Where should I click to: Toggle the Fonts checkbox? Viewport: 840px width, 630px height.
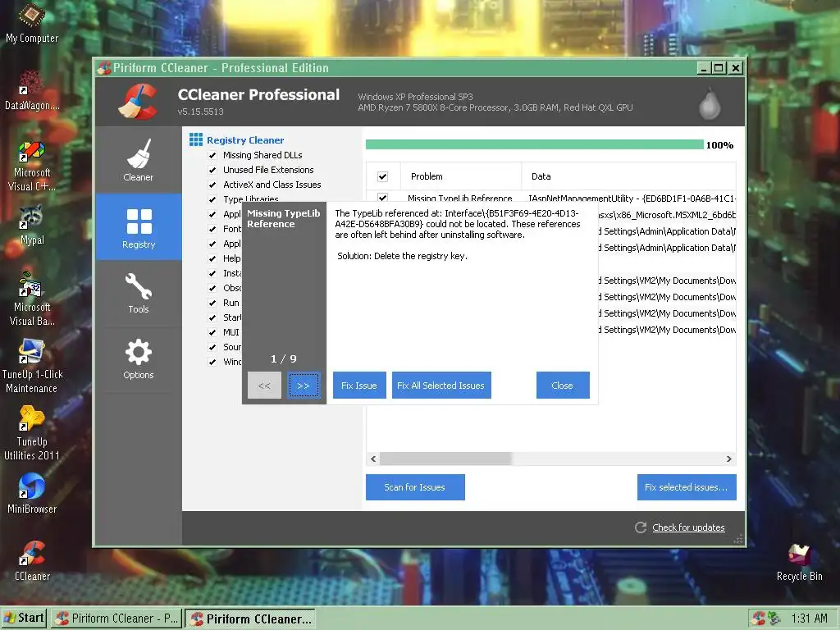tap(212, 230)
